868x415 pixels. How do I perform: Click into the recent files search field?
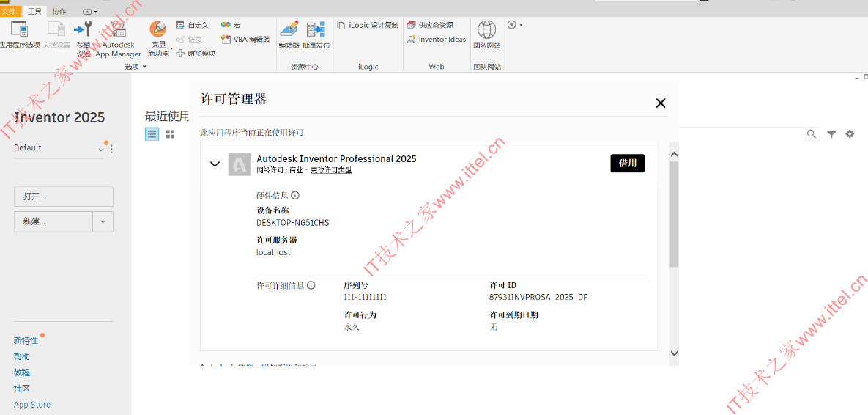[741, 134]
